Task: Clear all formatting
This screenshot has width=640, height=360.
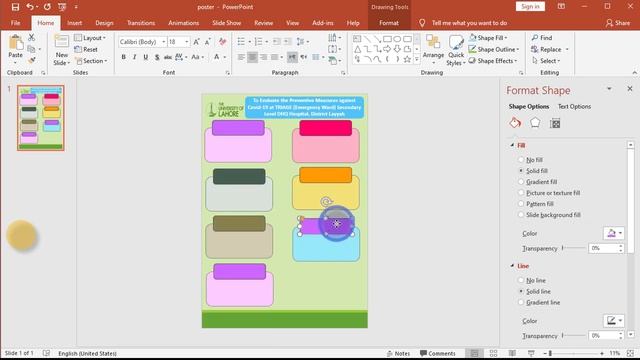Action: (x=222, y=42)
